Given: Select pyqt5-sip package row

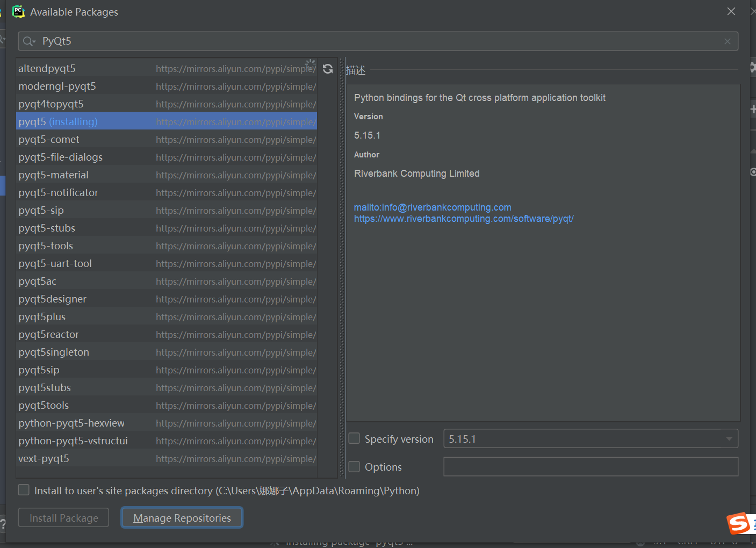Looking at the screenshot, I should pyautogui.click(x=167, y=210).
